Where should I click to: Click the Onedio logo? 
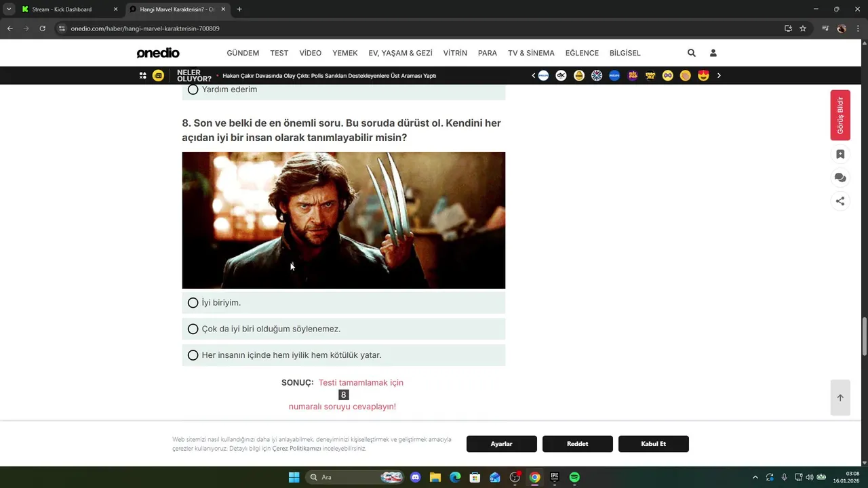[158, 53]
